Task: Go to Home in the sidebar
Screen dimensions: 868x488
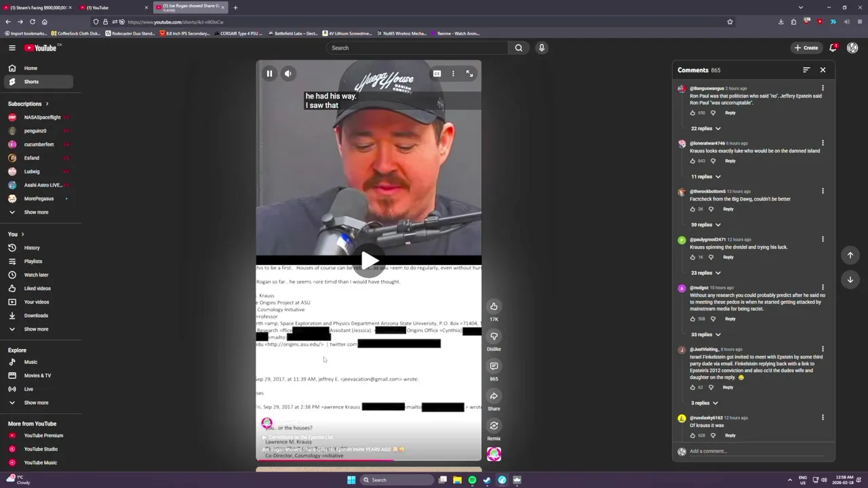Action: 39,68
